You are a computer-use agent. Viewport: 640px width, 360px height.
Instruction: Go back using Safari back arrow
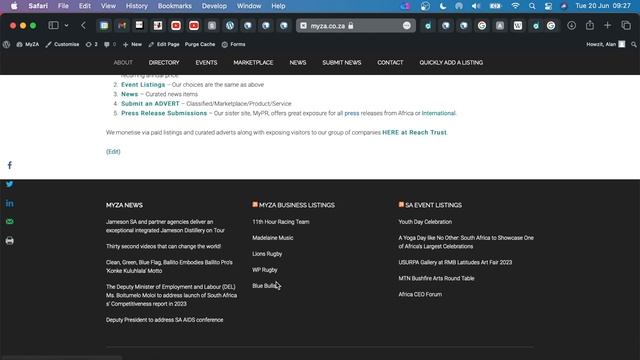[x=83, y=25]
